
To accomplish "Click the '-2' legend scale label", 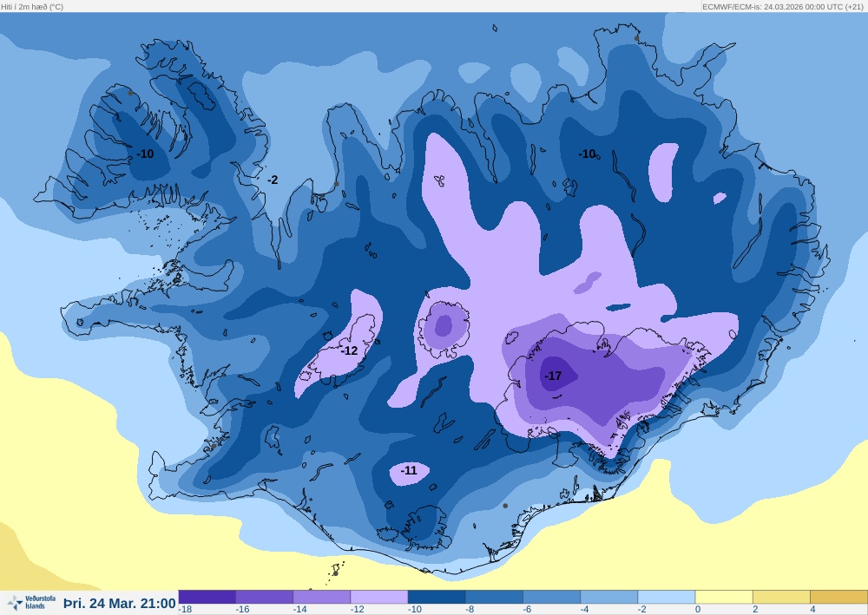I will [642, 610].
